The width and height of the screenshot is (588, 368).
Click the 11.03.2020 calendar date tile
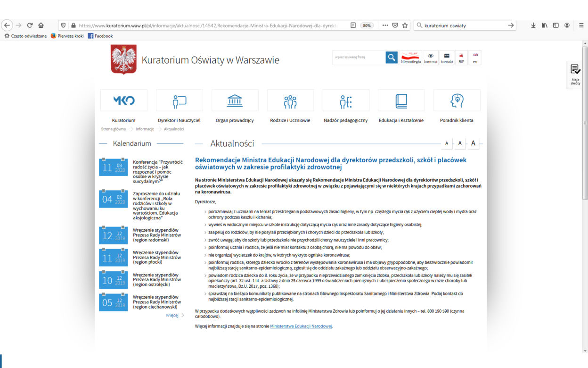click(x=113, y=167)
